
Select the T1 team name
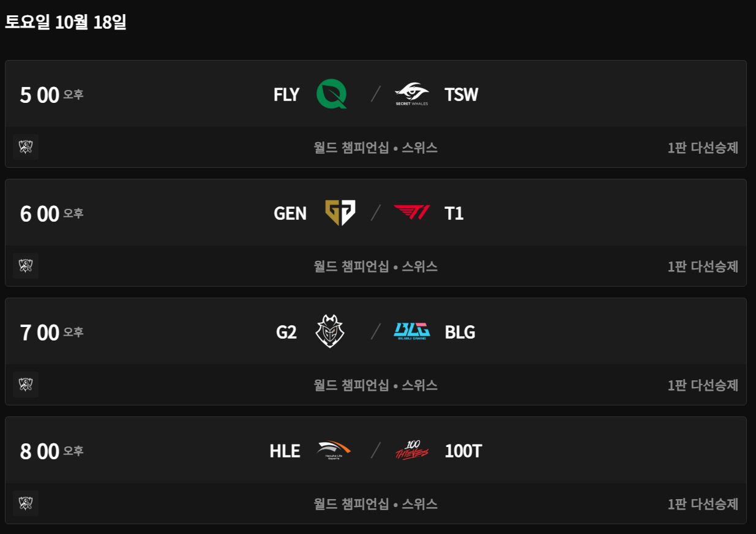pos(454,213)
